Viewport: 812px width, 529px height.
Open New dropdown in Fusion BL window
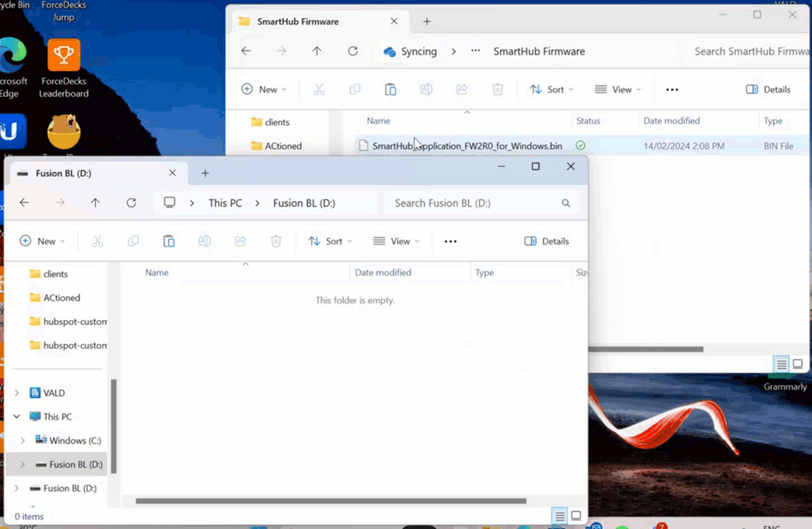(43, 241)
